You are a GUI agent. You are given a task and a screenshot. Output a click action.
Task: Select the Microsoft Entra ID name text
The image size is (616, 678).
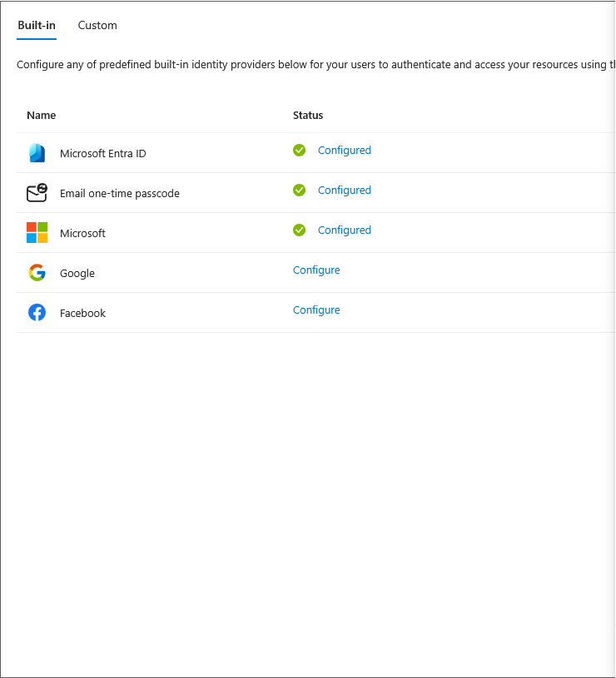pos(103,154)
